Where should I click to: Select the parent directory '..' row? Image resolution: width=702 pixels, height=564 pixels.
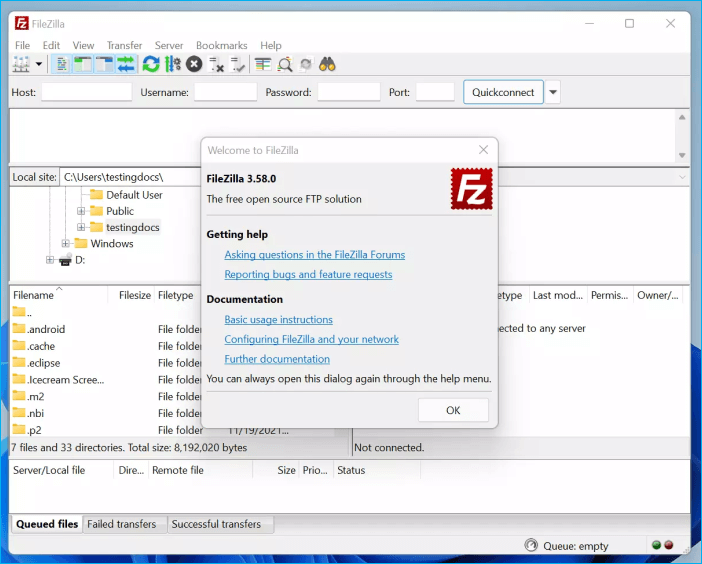coord(106,312)
